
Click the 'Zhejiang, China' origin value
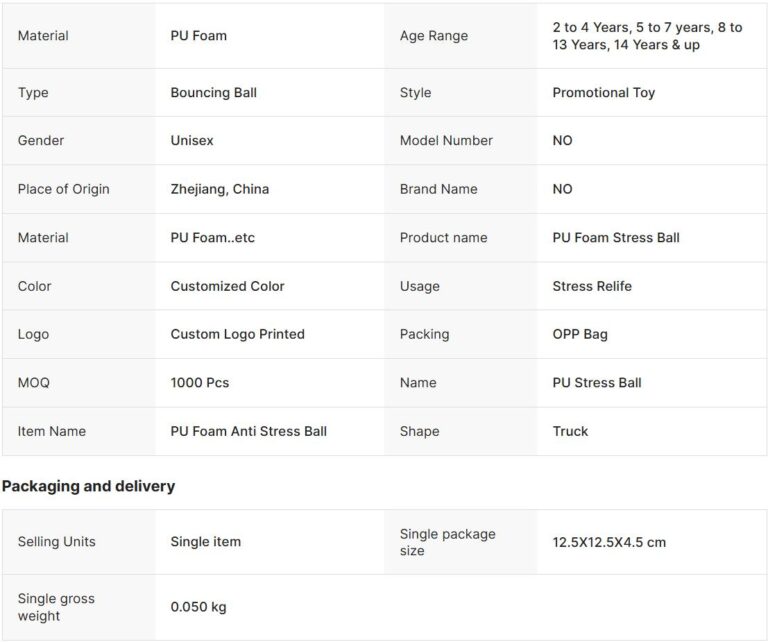tap(219, 189)
